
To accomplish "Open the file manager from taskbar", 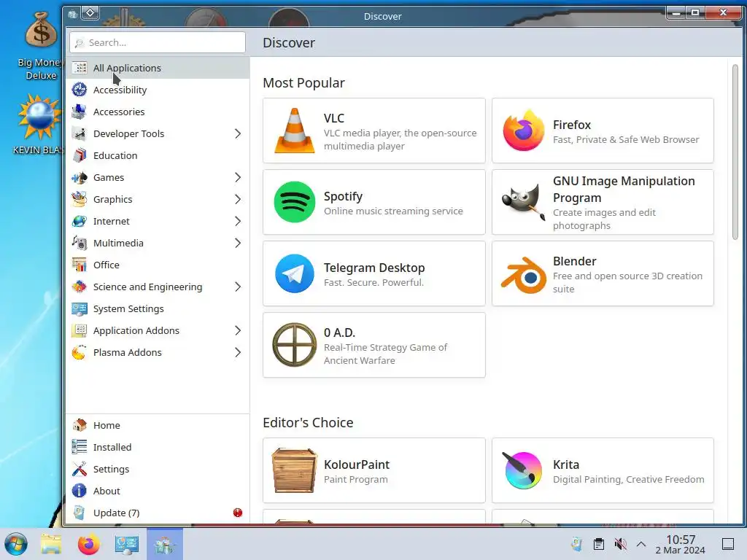I will tap(51, 544).
